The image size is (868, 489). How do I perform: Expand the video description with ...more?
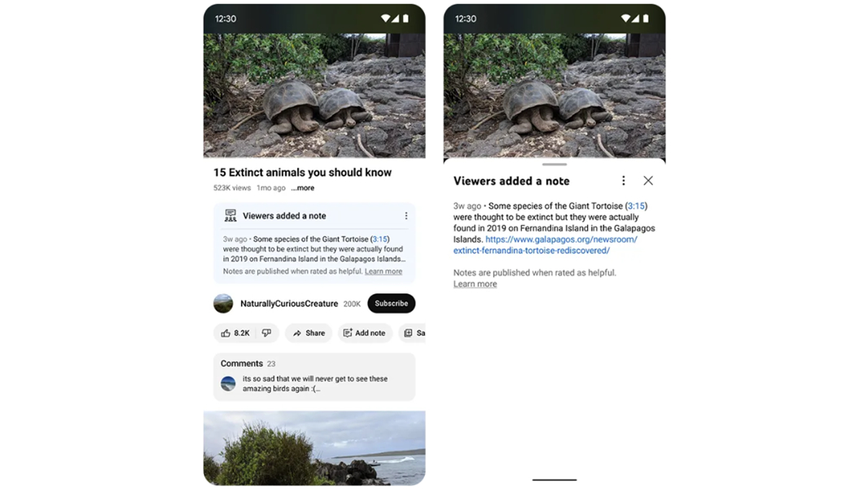[302, 187]
